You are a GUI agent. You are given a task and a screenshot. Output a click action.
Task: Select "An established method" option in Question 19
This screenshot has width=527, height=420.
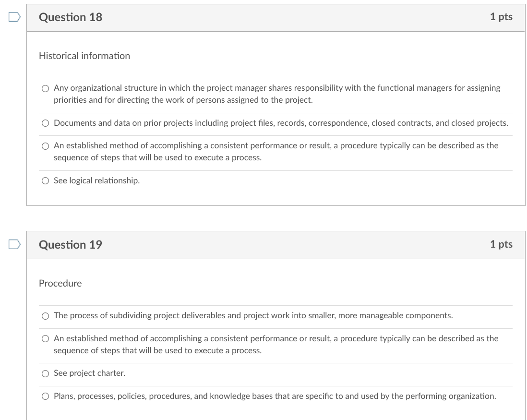coord(45,338)
